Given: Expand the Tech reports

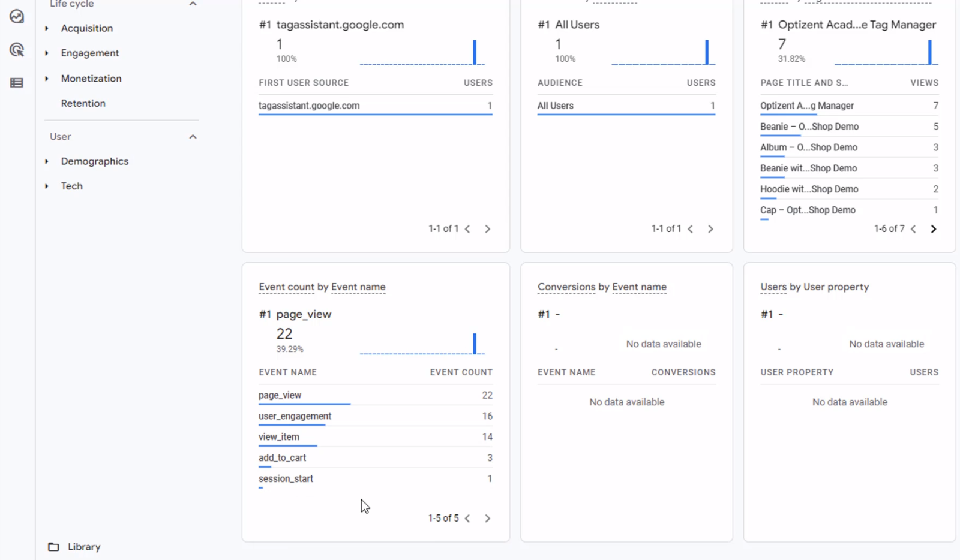Looking at the screenshot, I should pos(71,186).
